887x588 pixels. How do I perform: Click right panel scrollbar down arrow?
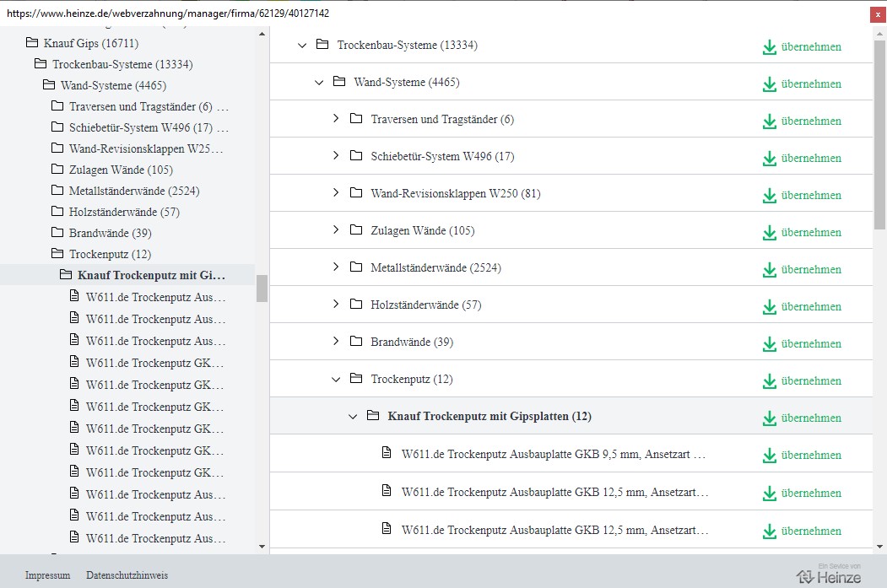tap(879, 547)
